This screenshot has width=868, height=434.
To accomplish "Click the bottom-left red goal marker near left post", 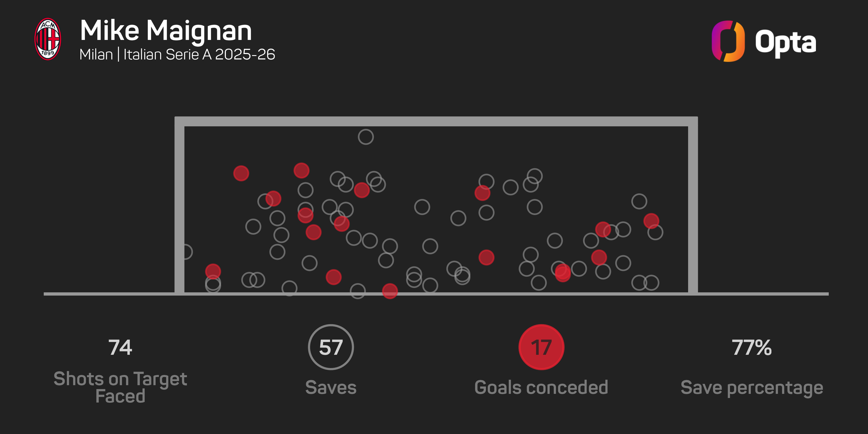I will (x=213, y=271).
